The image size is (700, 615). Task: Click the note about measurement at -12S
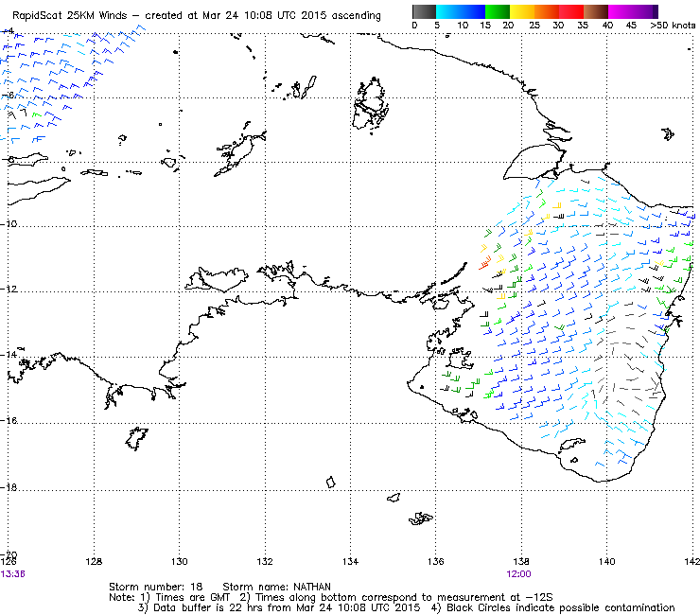pos(396,597)
